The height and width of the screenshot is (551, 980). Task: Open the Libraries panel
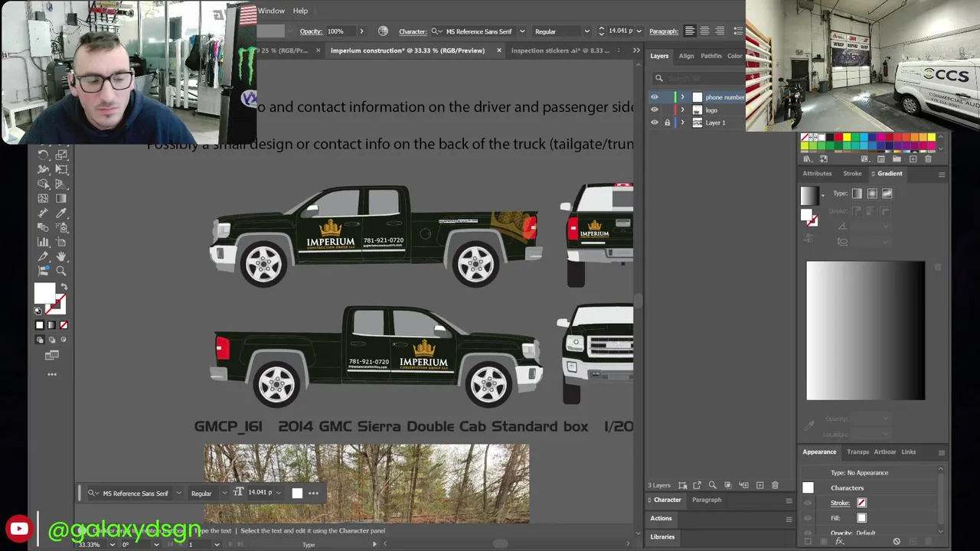tap(663, 536)
